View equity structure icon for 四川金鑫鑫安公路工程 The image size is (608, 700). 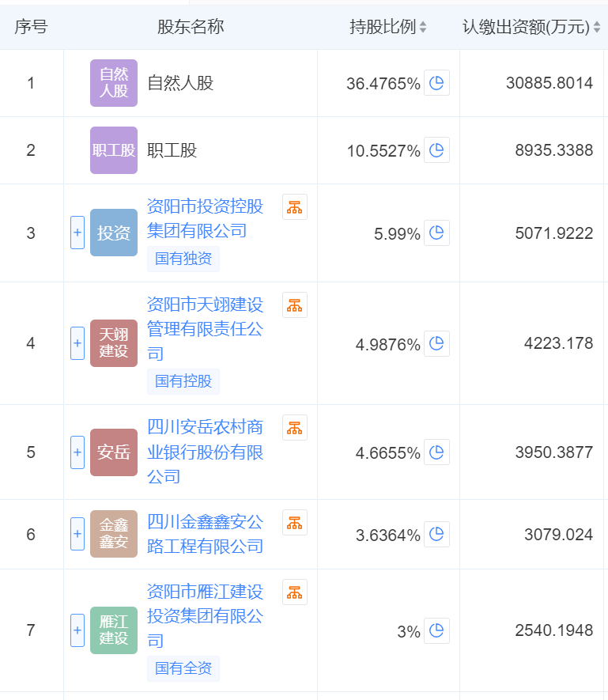click(x=295, y=522)
